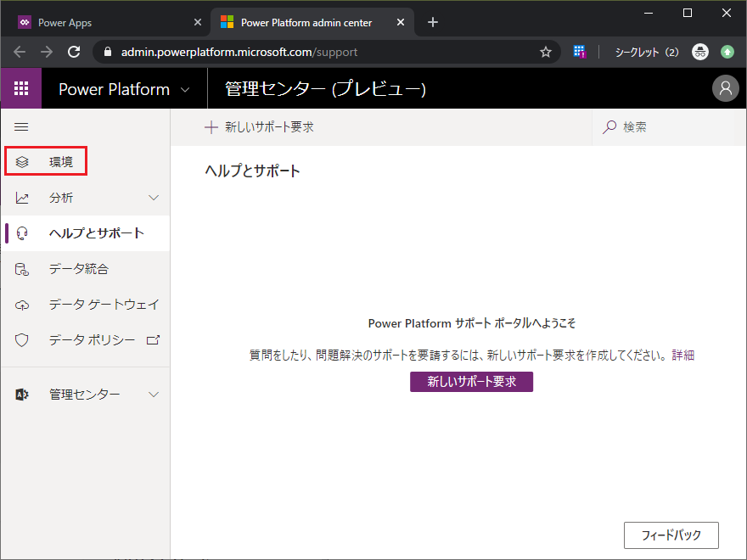This screenshot has width=747, height=560.
Task: Open the incognito profile icon
Action: pyautogui.click(x=699, y=52)
